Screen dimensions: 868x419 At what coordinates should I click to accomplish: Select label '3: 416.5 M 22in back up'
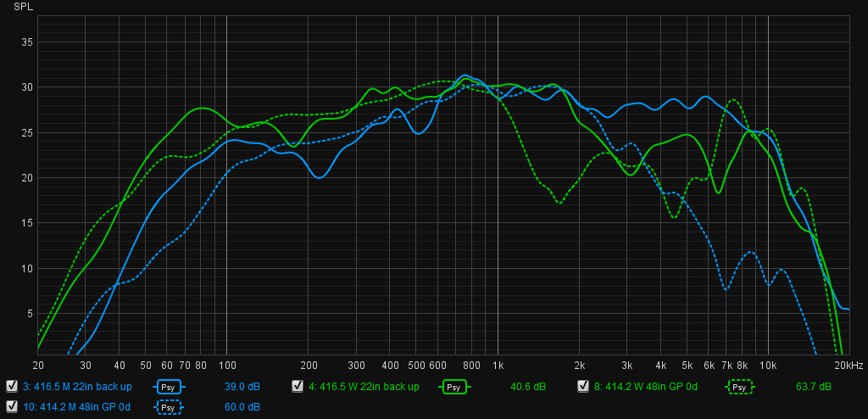tap(77, 386)
